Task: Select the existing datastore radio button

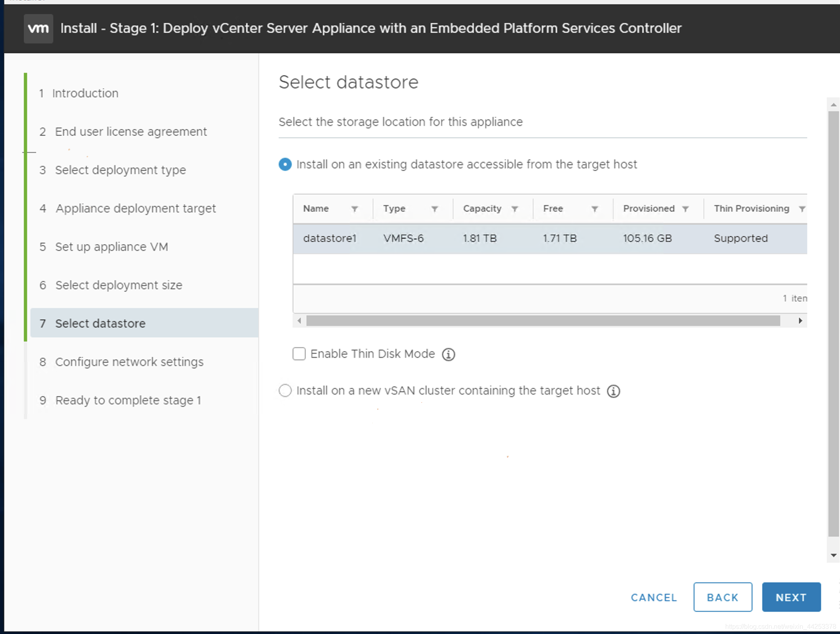Action: tap(284, 165)
